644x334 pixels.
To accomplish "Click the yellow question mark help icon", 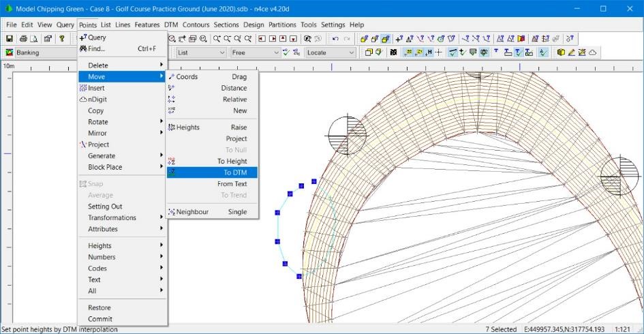I will click(61, 39).
